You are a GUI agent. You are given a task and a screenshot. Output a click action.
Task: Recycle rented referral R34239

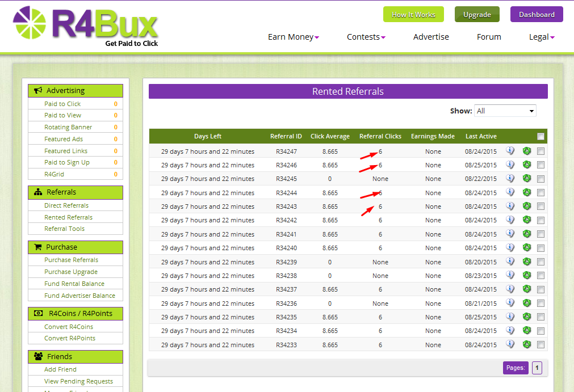point(526,262)
